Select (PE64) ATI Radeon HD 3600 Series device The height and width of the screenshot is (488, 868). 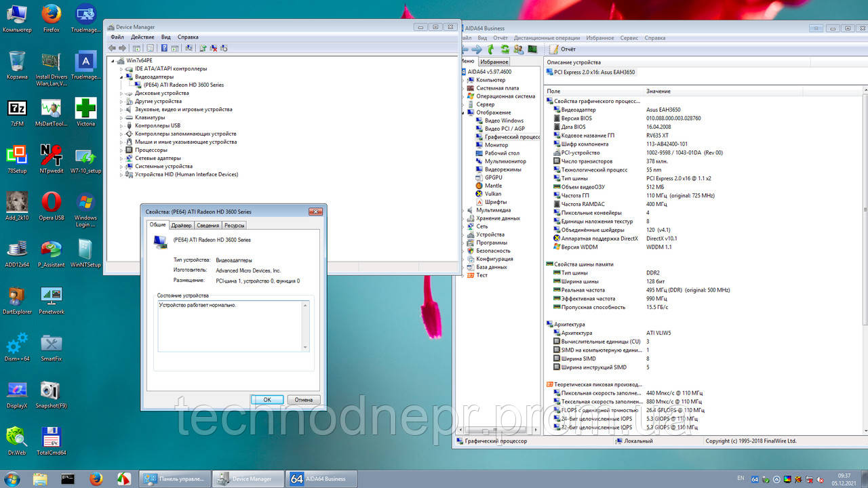[178, 85]
